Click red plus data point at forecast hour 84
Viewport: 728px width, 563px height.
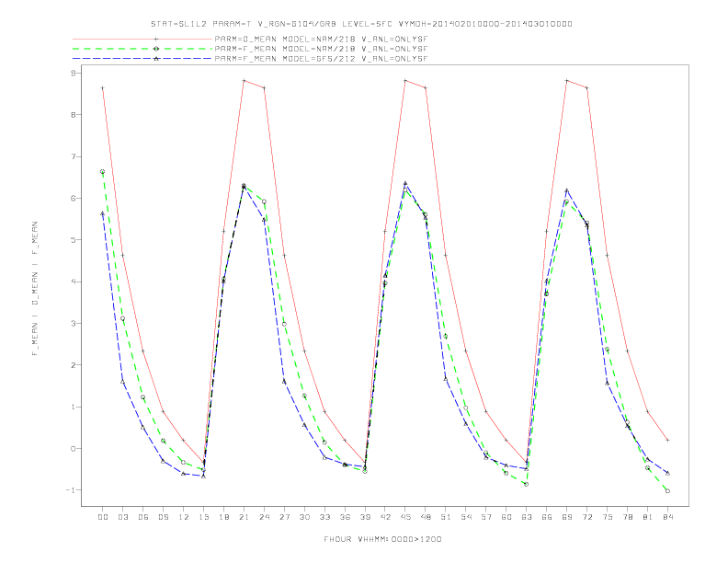pos(667,440)
